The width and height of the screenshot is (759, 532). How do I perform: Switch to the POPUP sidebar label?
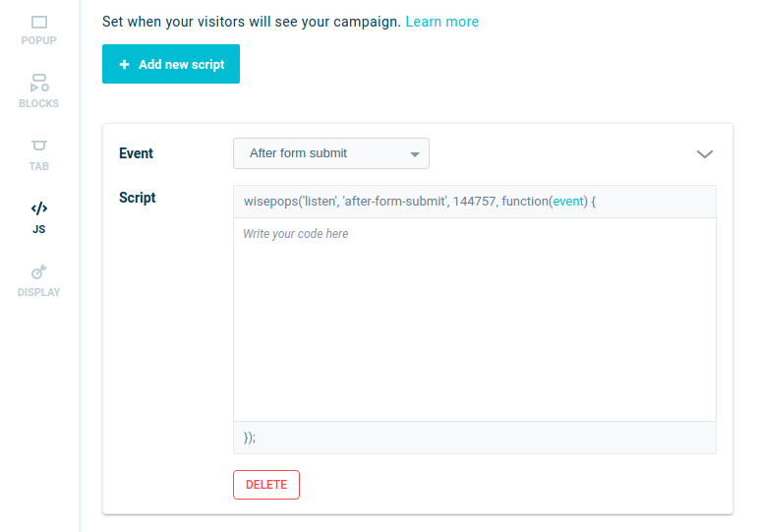click(x=38, y=40)
